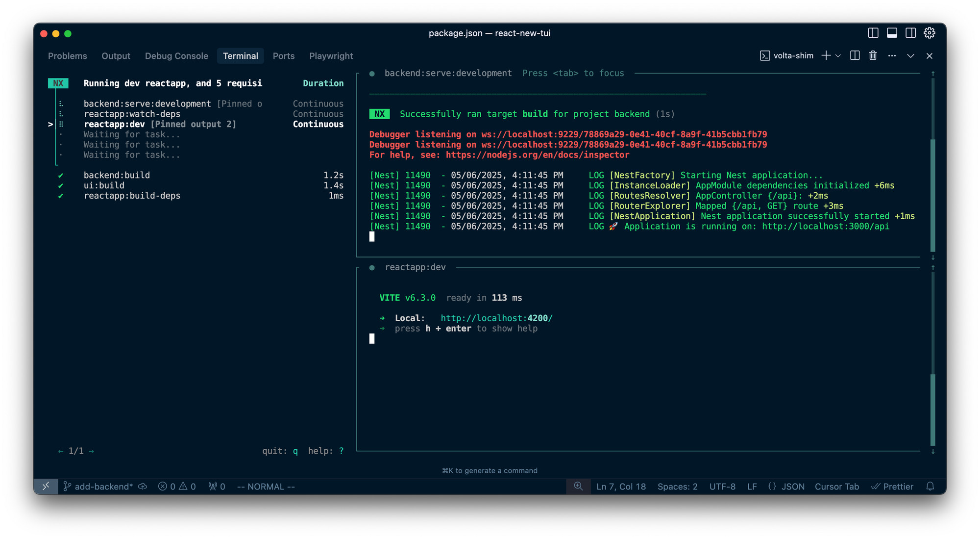Screen dimensions: 980x539
Task: Click the help: ? hint
Action: click(326, 451)
